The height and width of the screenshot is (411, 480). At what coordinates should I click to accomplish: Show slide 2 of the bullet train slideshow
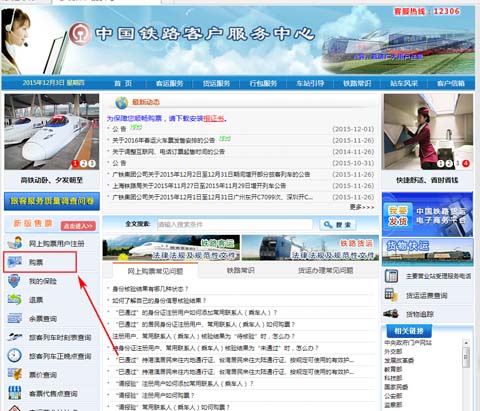click(x=84, y=163)
